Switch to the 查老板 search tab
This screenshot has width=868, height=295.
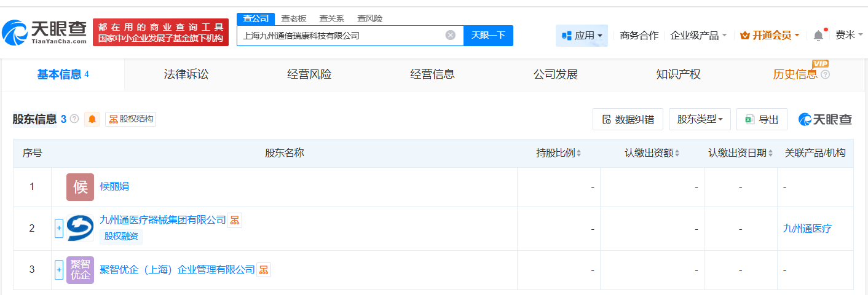point(294,18)
